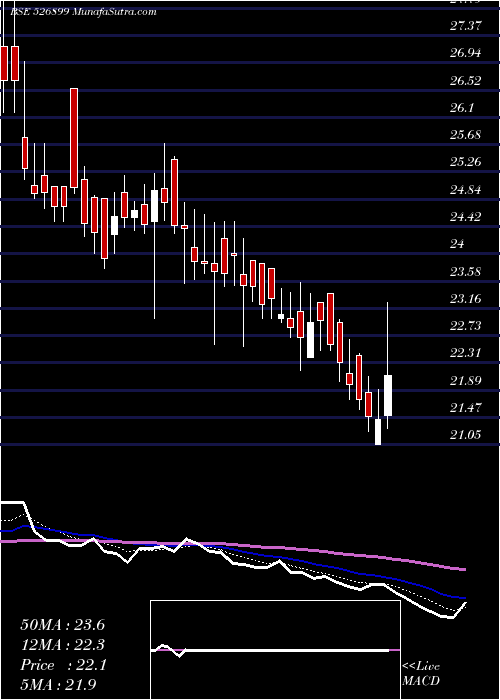Click the 12MA : 22.3 readout

tap(62, 645)
